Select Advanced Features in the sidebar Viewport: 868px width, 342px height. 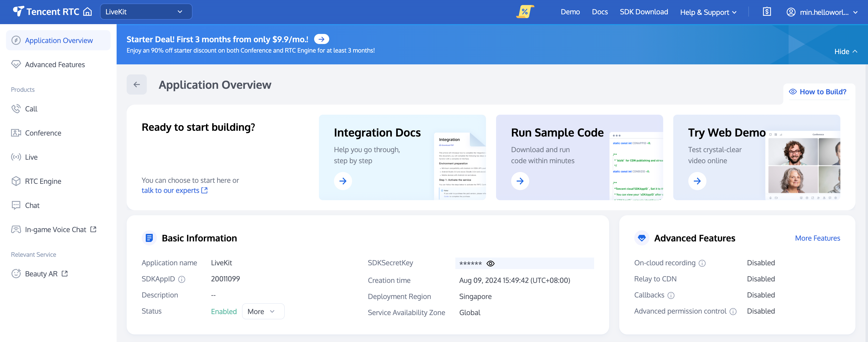coord(55,64)
